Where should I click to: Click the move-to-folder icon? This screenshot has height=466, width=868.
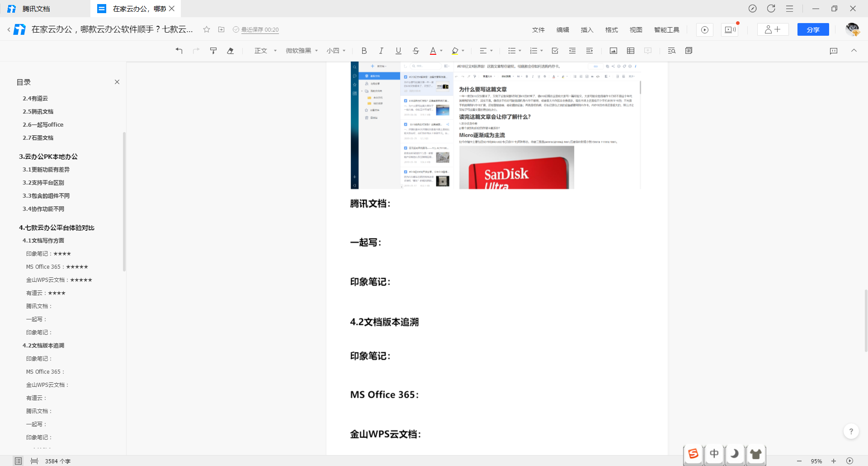click(x=222, y=29)
